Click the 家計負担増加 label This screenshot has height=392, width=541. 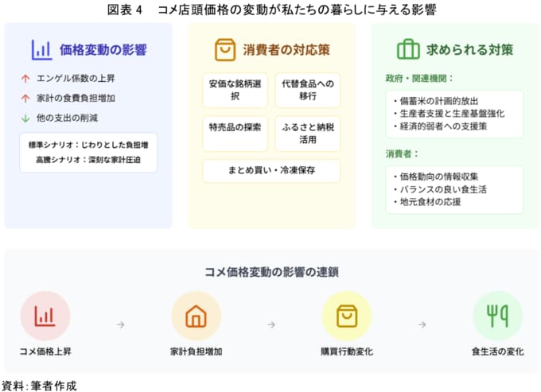click(196, 351)
